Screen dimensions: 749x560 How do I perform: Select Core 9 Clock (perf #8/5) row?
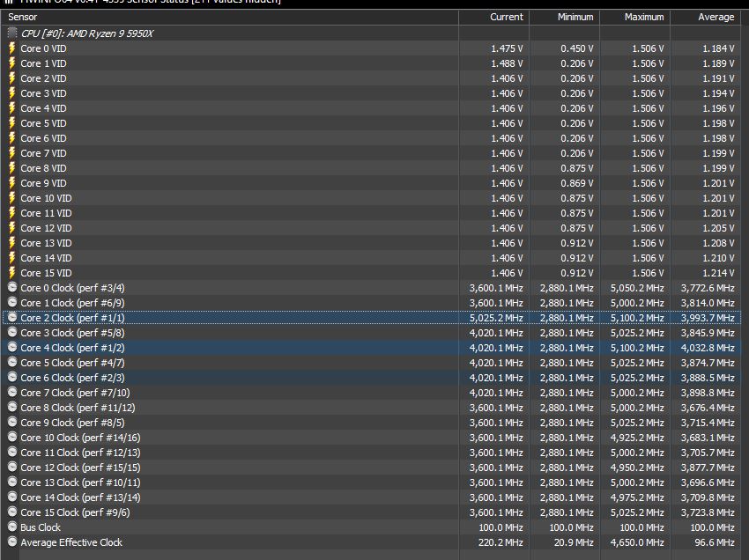point(372,423)
